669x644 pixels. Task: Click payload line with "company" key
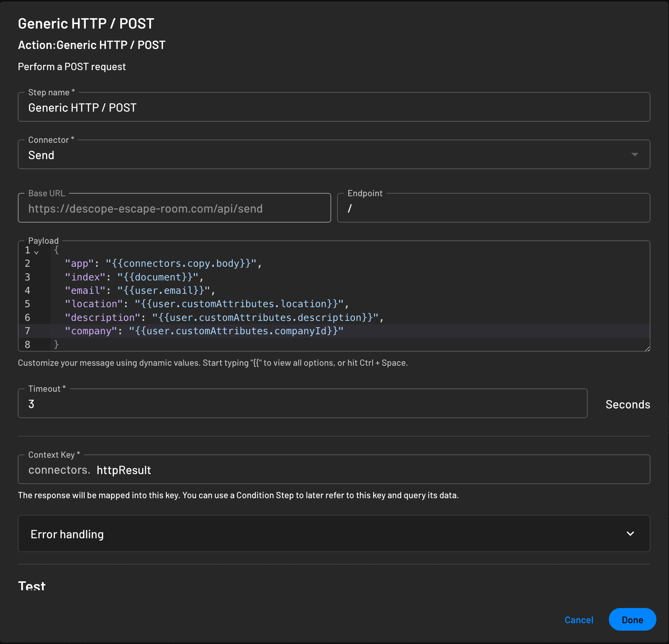coord(204,331)
